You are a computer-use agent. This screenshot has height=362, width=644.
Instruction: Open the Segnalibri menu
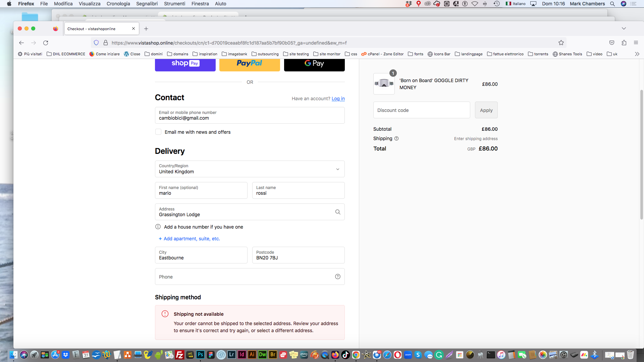[147, 4]
